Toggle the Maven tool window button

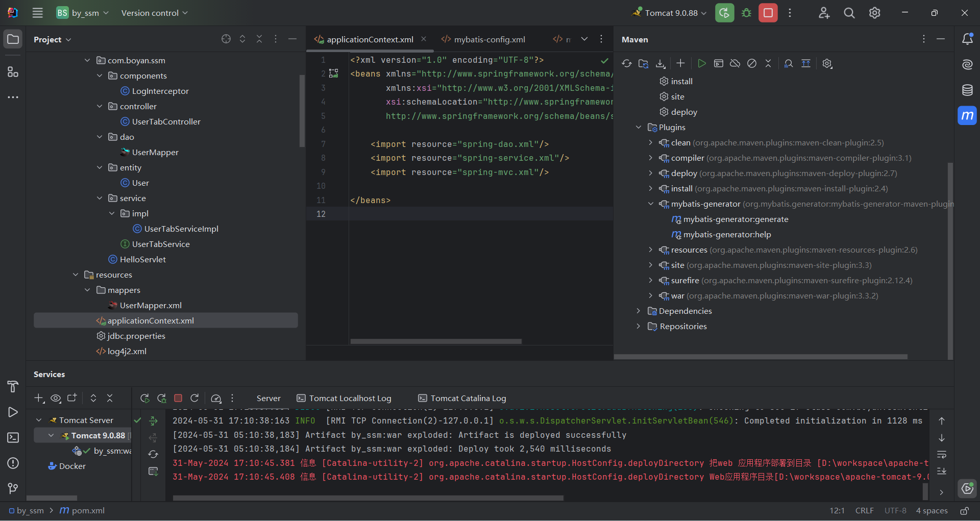(967, 116)
